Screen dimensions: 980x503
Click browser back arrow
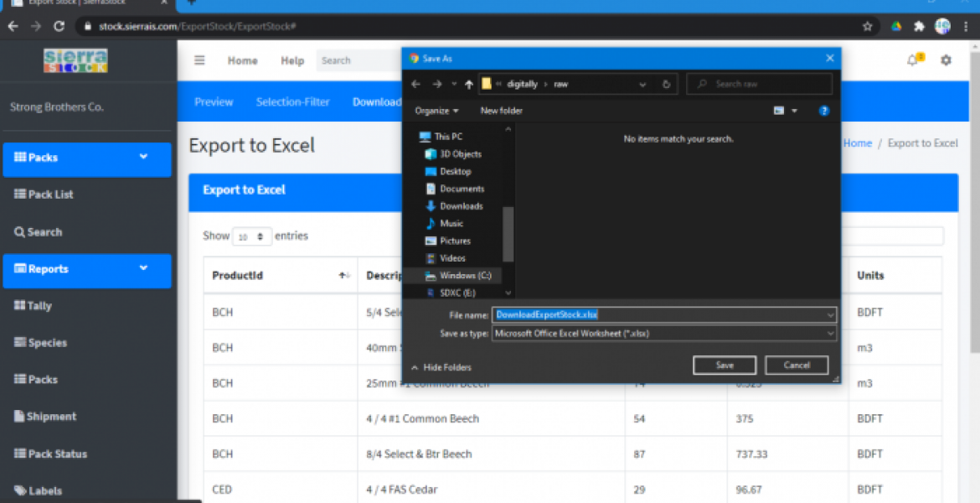[x=13, y=26]
